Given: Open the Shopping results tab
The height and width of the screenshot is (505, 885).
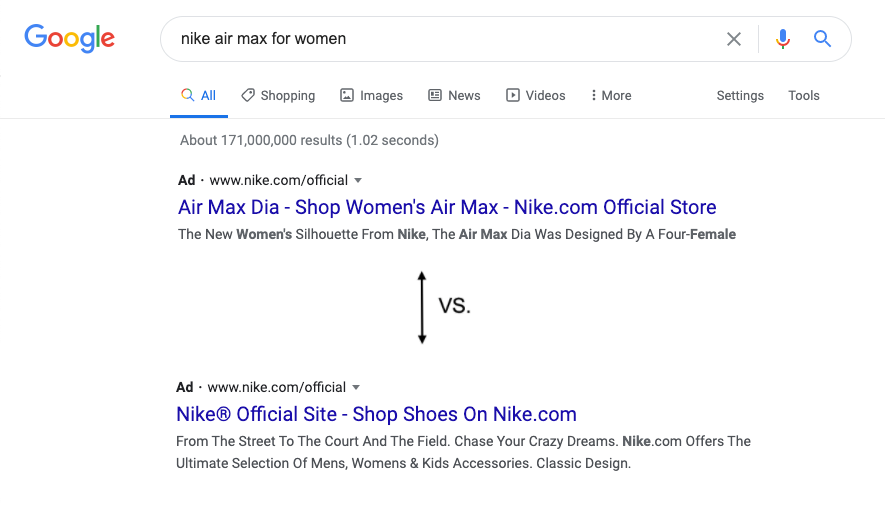Looking at the screenshot, I should (x=278, y=96).
